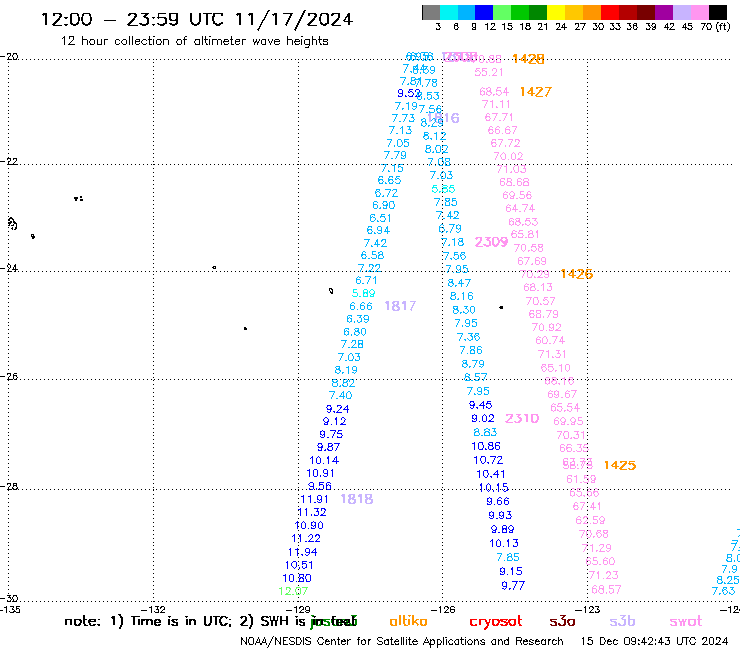The height and width of the screenshot is (650, 740).
Task: Click the orange pass time label '1425'
Action: pyautogui.click(x=620, y=465)
